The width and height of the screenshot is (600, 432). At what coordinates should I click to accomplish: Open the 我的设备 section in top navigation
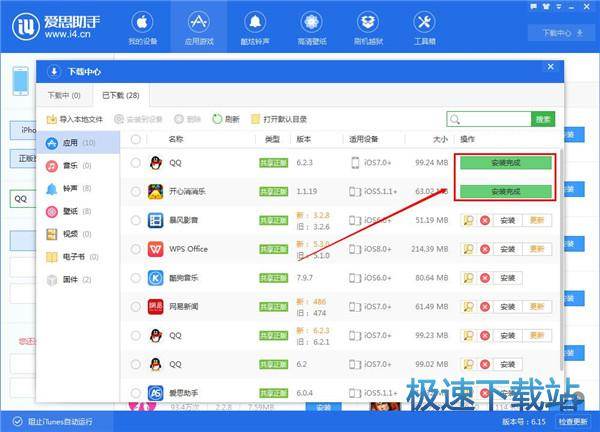point(142,28)
